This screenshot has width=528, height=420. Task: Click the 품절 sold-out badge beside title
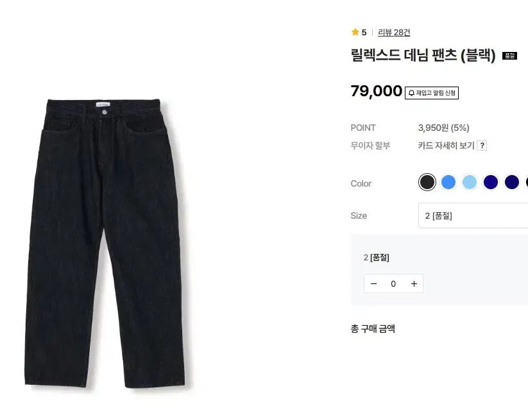[509, 56]
